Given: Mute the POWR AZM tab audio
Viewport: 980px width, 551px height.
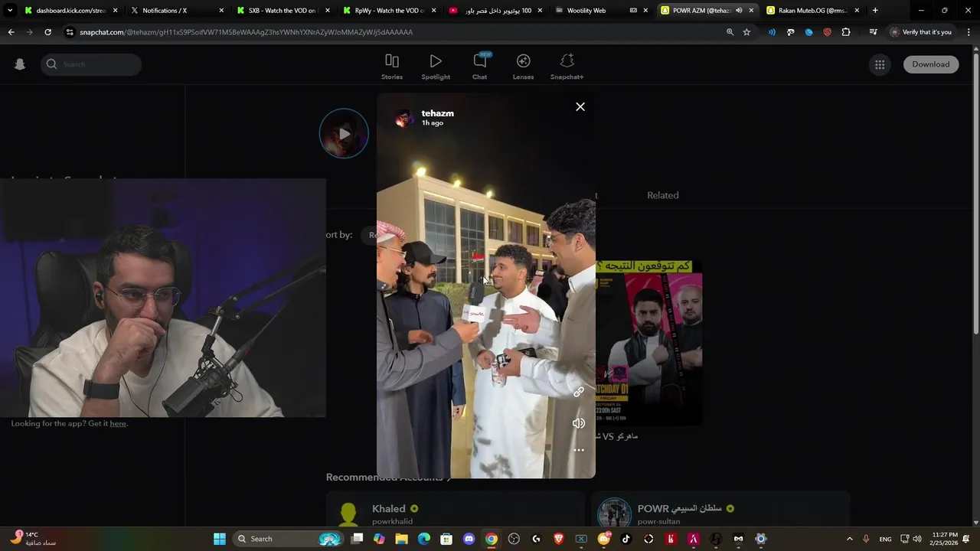Looking at the screenshot, I should tap(739, 11).
